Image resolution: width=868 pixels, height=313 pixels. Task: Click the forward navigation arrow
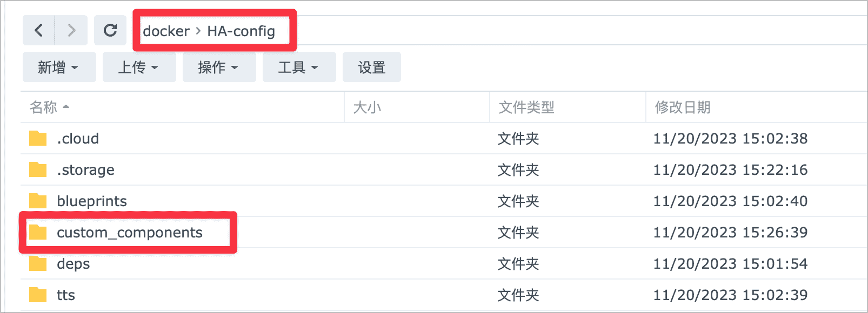point(71,30)
